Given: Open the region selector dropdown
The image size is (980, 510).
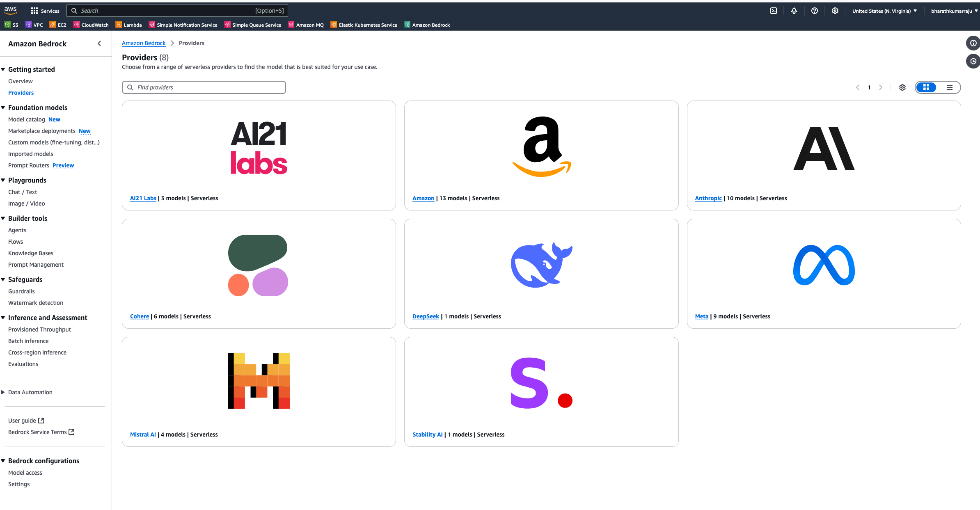Looking at the screenshot, I should tap(884, 11).
